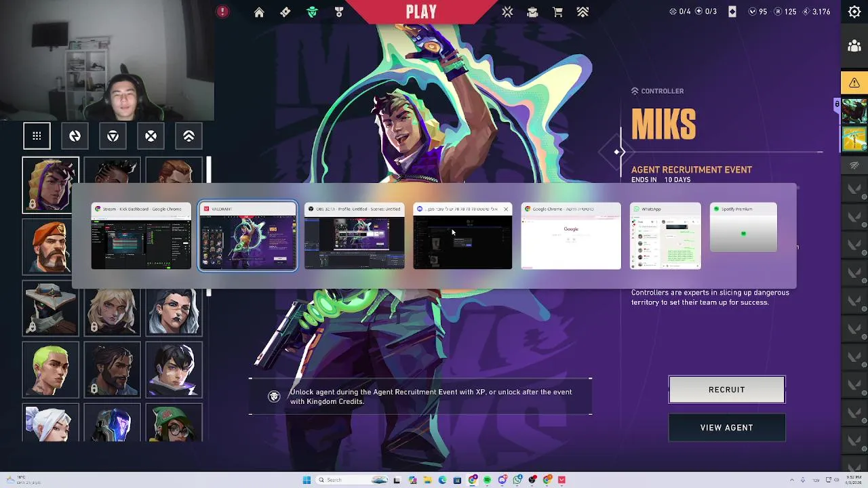Open File Explorer from the taskbar
The image size is (868, 488).
pos(427,480)
